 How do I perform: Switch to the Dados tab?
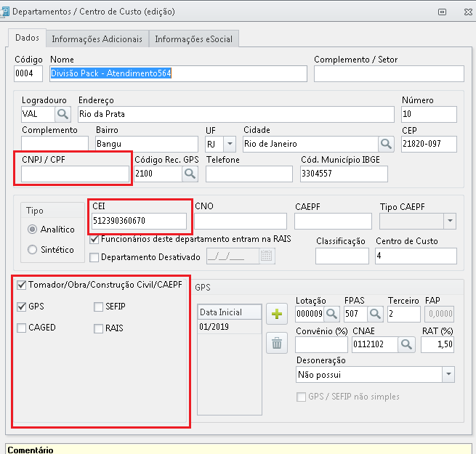pos(28,38)
